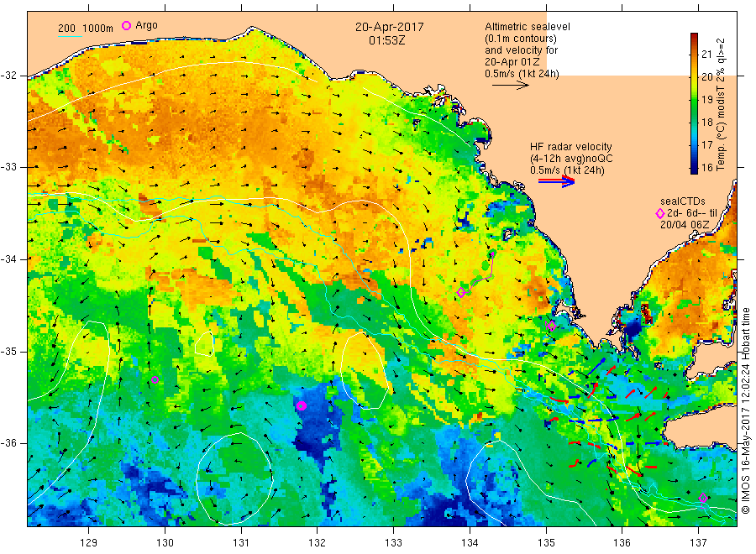This screenshot has width=756, height=554.
Task: Click the sealCTDs label
Action: point(683,201)
